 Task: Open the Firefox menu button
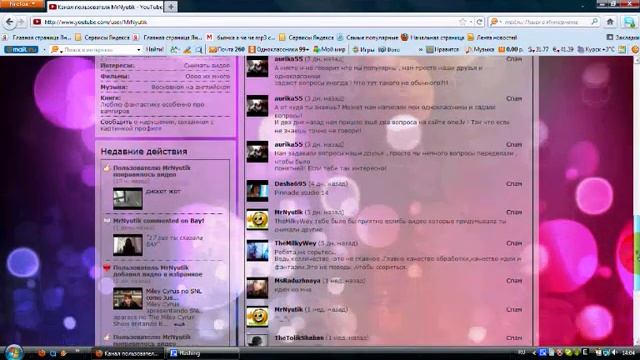coord(21,4)
